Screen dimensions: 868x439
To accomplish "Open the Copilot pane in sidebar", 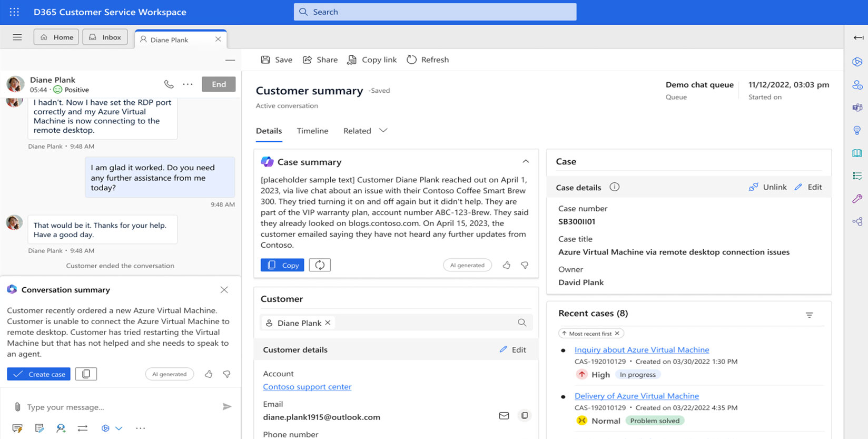I will [x=857, y=62].
